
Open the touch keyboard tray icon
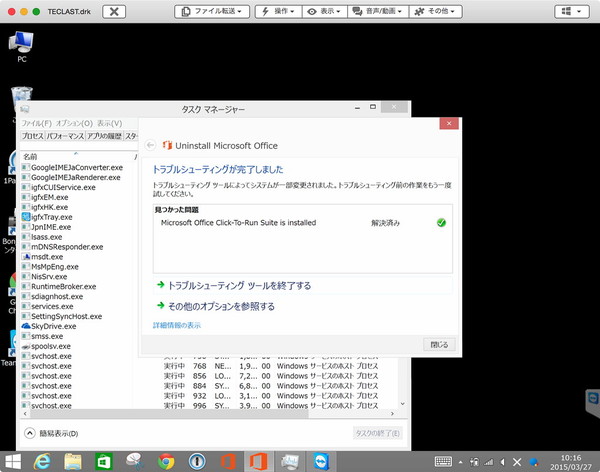click(443, 462)
